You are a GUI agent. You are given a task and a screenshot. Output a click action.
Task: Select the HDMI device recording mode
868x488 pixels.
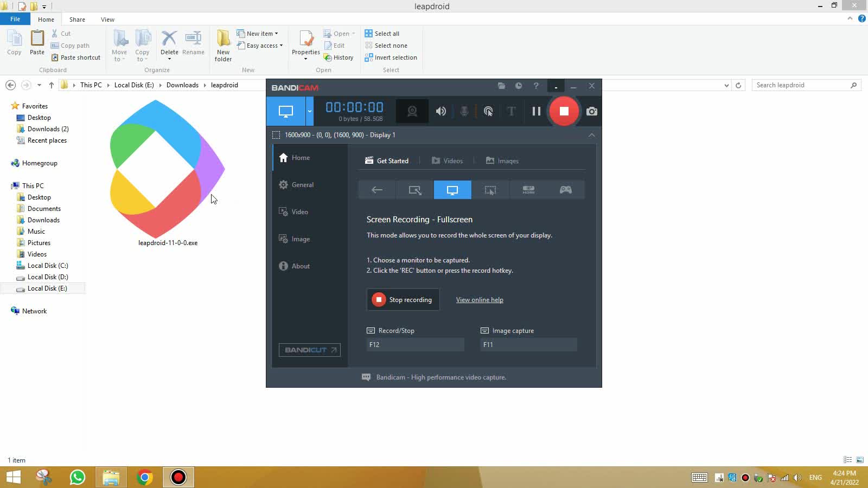tap(528, 190)
